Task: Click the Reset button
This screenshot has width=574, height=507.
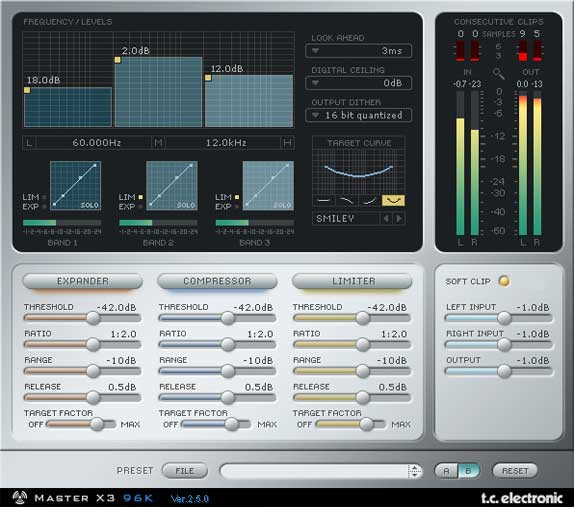Action: point(515,471)
